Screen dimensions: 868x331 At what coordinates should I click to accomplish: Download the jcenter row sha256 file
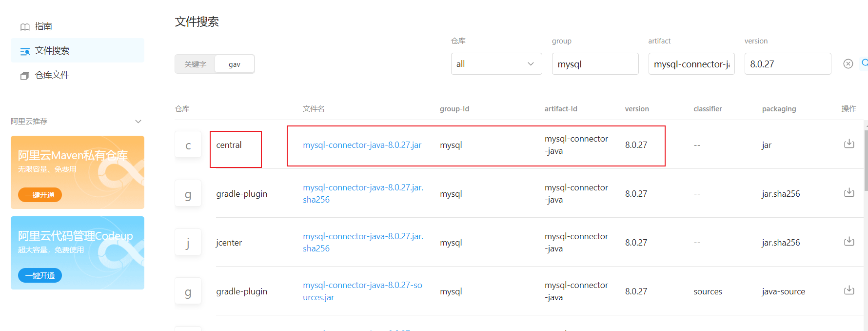point(849,241)
